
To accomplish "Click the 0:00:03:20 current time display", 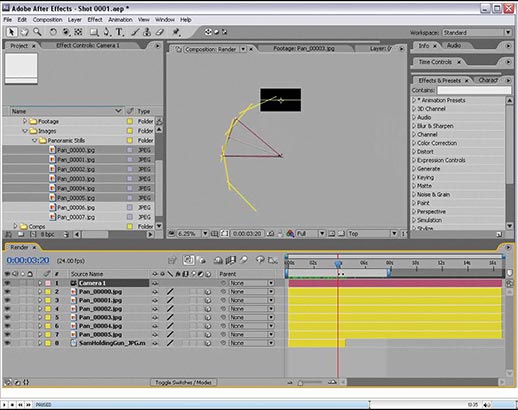I will 28,260.
